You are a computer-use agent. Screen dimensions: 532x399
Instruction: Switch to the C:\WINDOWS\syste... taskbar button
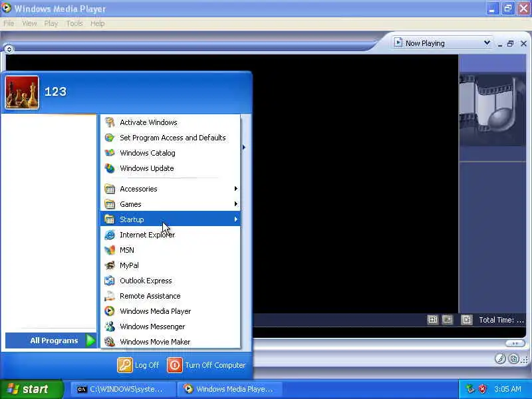coord(123,389)
